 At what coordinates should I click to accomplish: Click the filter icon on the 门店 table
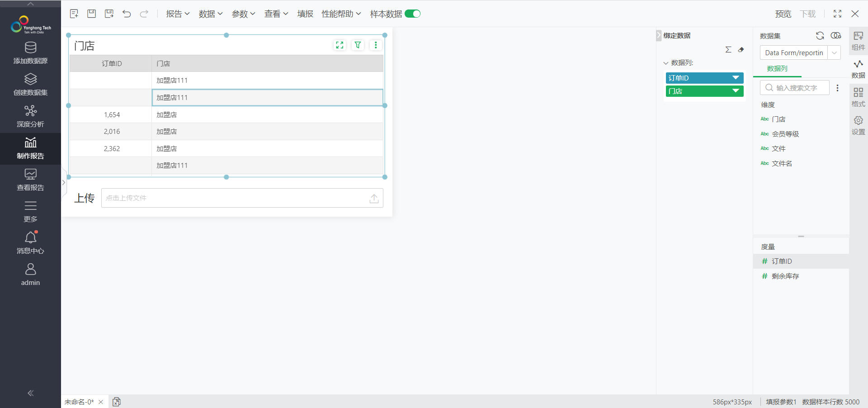point(358,45)
